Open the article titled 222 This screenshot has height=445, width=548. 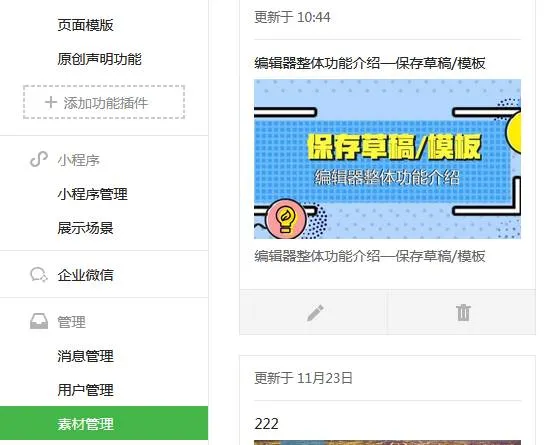click(x=267, y=424)
